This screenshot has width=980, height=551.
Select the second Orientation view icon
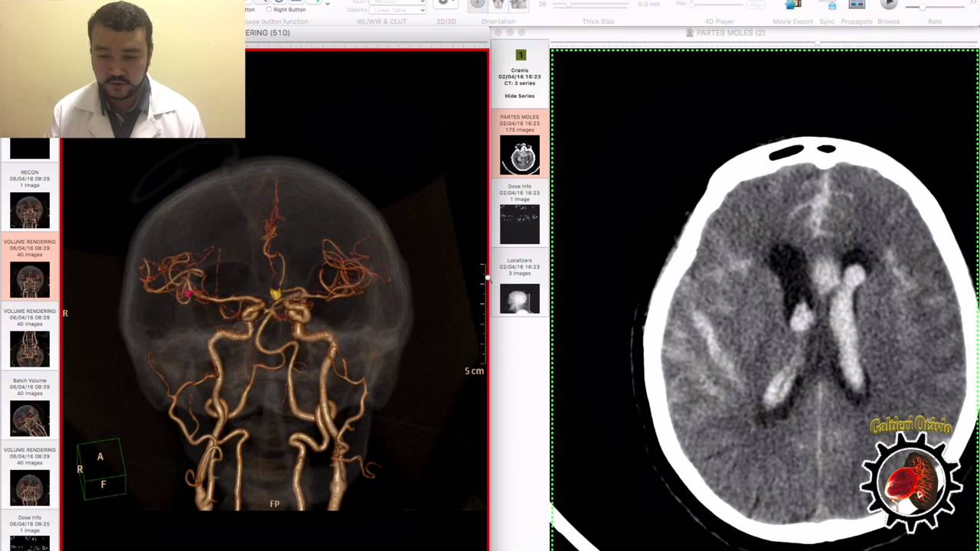pyautogui.click(x=499, y=4)
